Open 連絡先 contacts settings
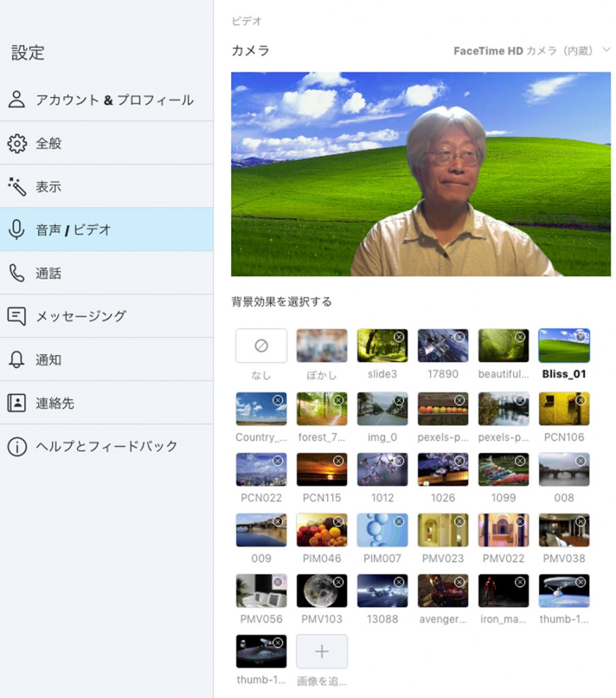The height and width of the screenshot is (698, 616). (x=106, y=403)
